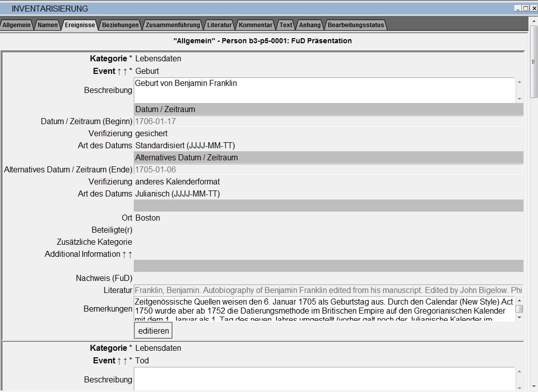Click the 'Boston' Ort value
The height and width of the screenshot is (392, 538).
click(147, 218)
